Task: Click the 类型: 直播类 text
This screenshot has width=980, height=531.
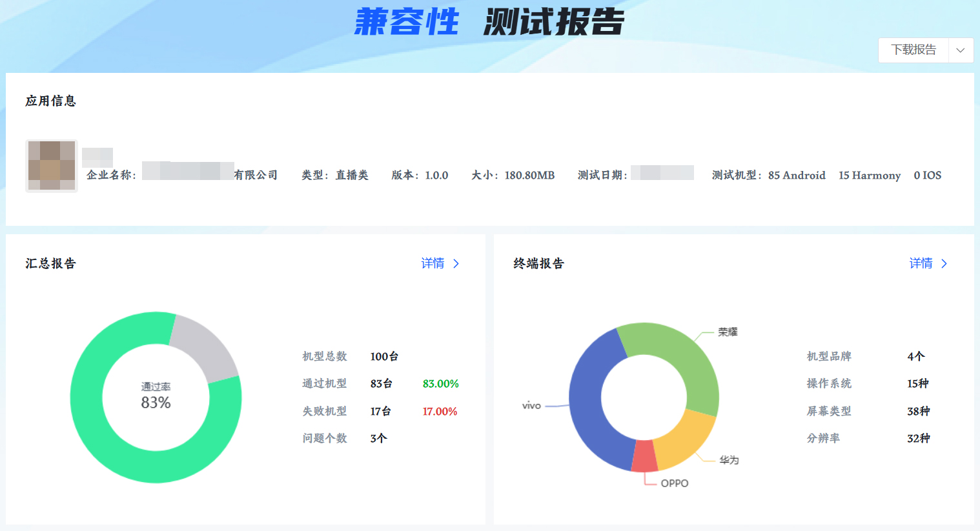Action: tap(335, 175)
